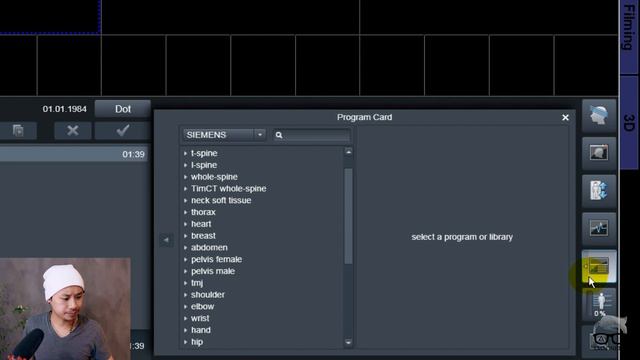This screenshot has height=360, width=640.
Task: Expand the whole-spine tree node
Action: point(185,177)
